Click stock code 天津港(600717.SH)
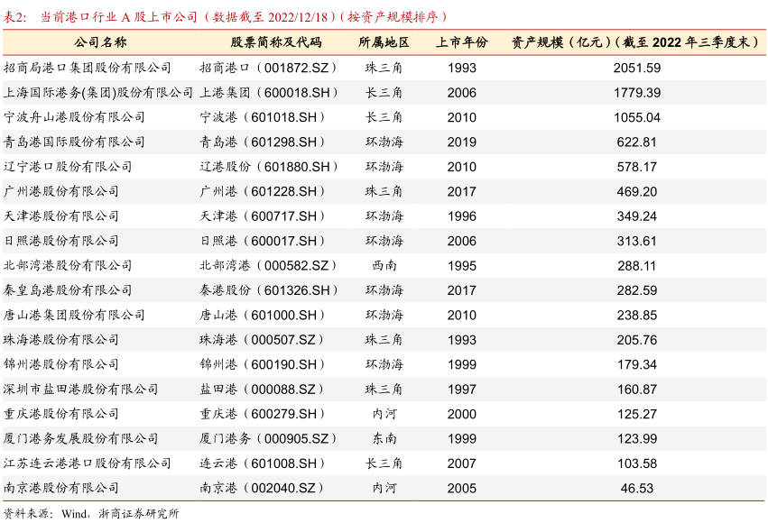The width and height of the screenshot is (768, 532). tap(262, 216)
